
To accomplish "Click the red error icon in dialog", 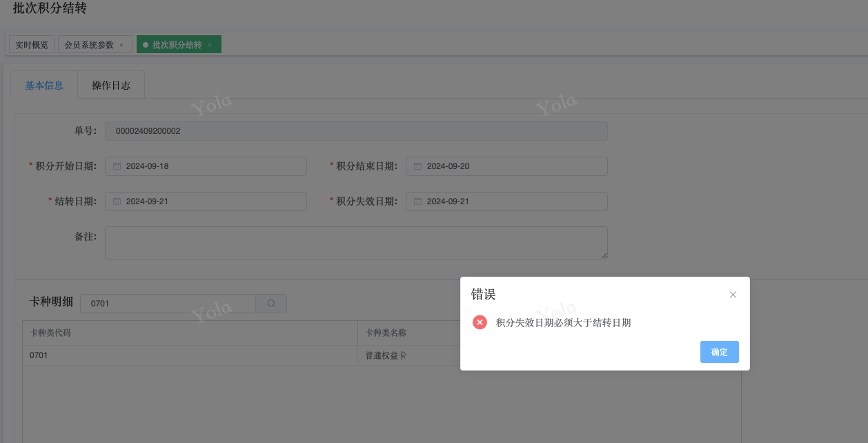I will 480,322.
